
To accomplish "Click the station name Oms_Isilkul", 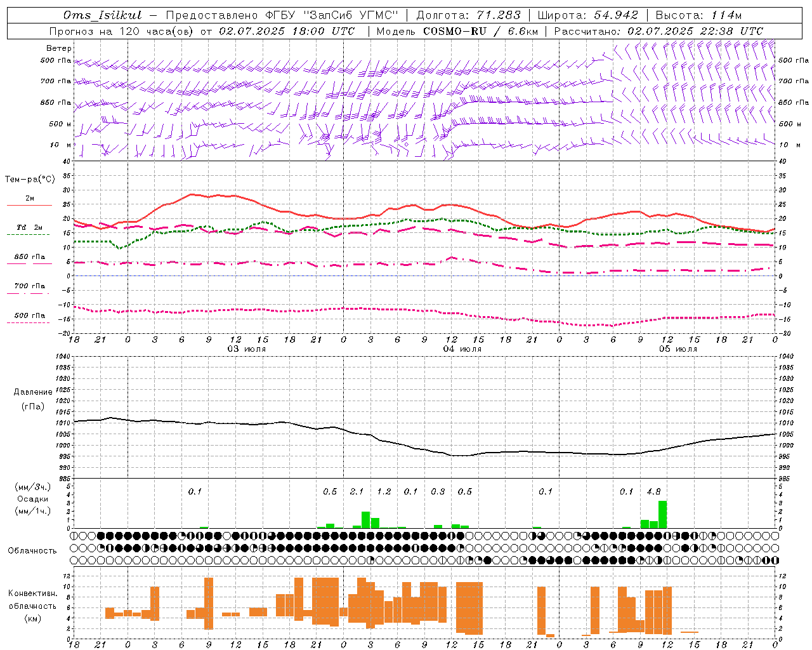I will point(102,15).
